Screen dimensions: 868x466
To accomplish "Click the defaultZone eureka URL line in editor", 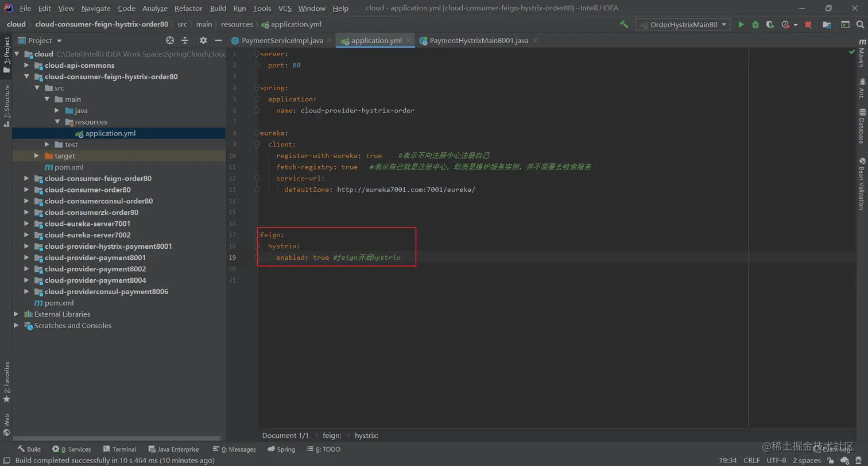I will click(x=379, y=190).
